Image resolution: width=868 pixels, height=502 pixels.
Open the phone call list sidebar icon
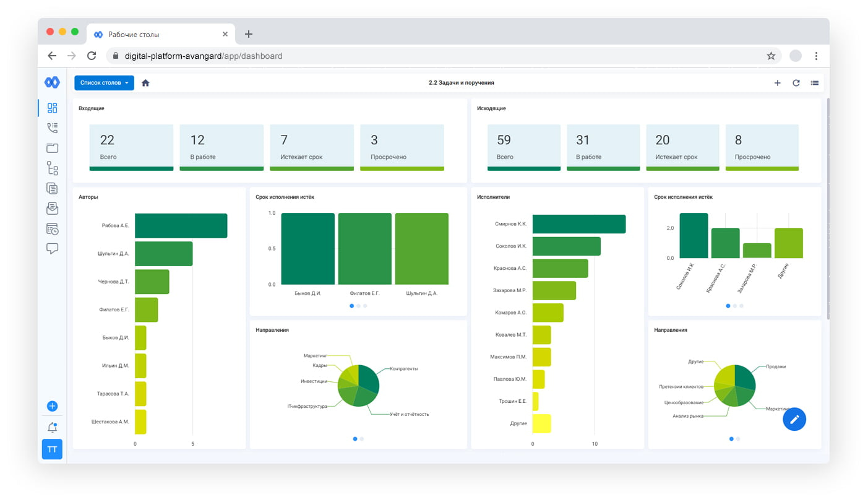[52, 128]
